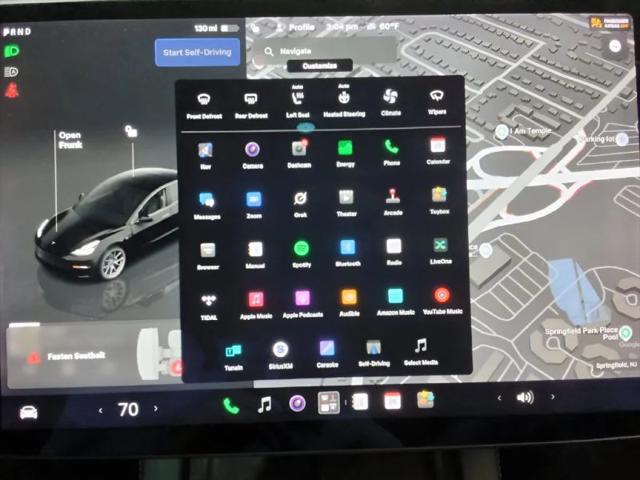
Task: Decrease temperature with the left chevron
Action: click(x=101, y=411)
